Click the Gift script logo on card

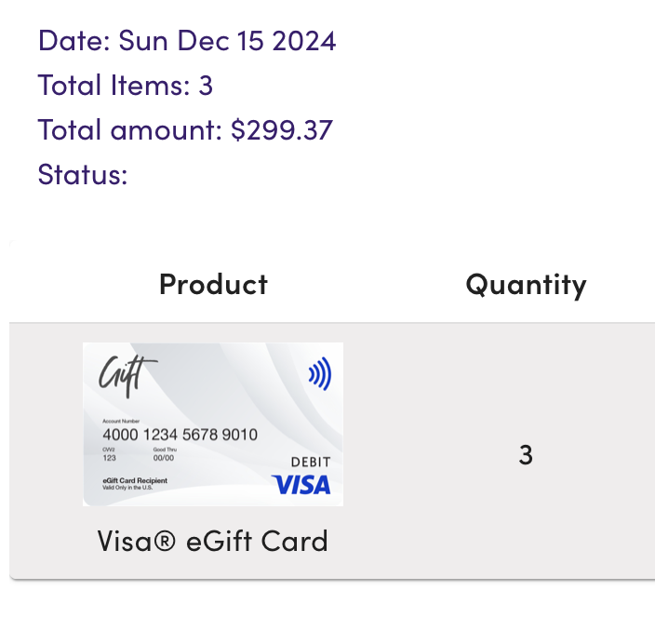point(127,376)
